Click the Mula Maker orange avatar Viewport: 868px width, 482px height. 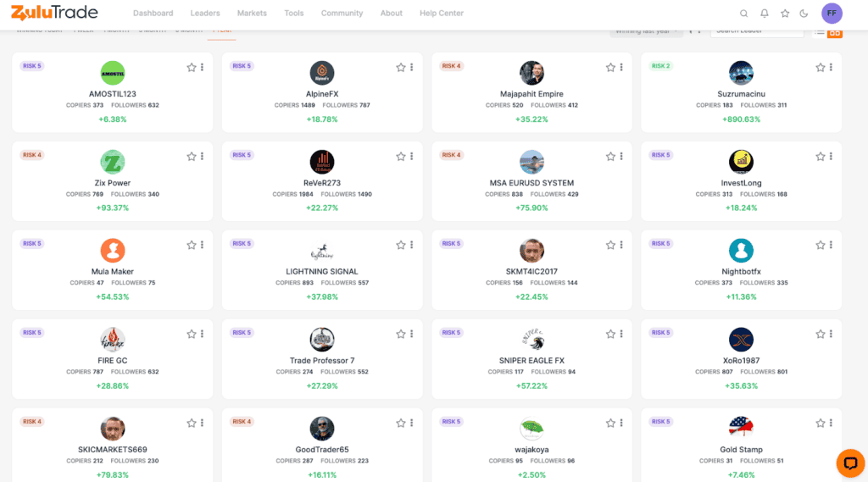[113, 251]
